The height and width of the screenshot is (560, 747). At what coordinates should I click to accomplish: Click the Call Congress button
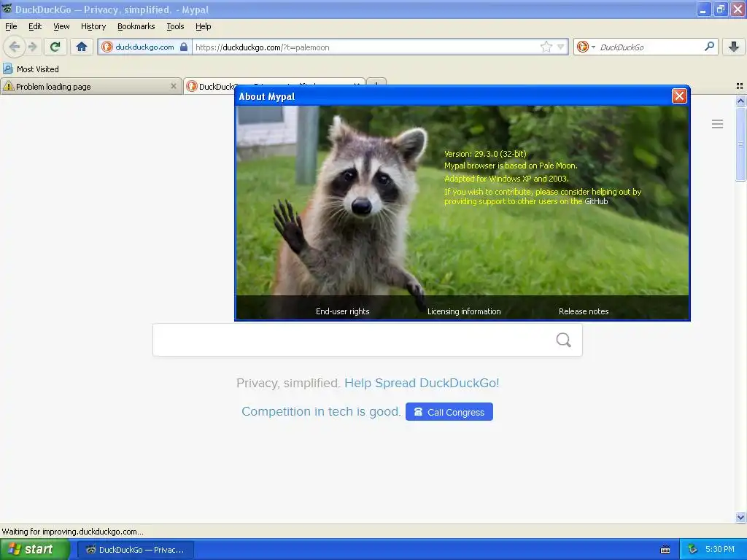[449, 412]
